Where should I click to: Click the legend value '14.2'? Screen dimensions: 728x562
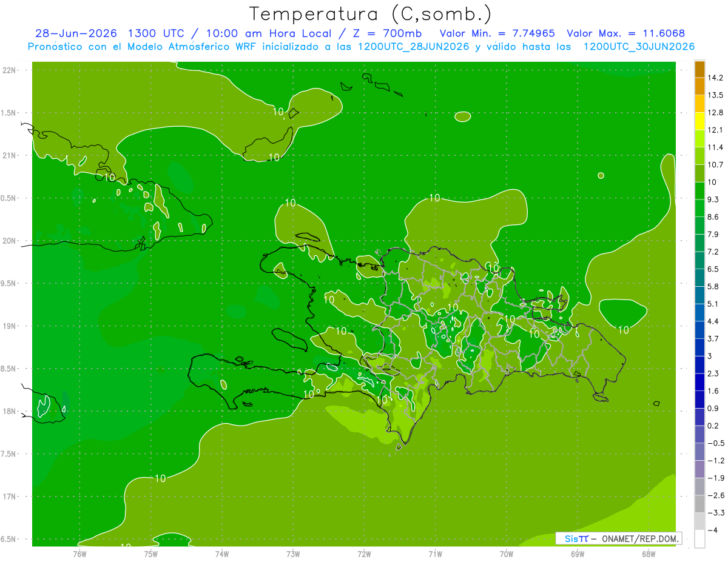click(715, 78)
